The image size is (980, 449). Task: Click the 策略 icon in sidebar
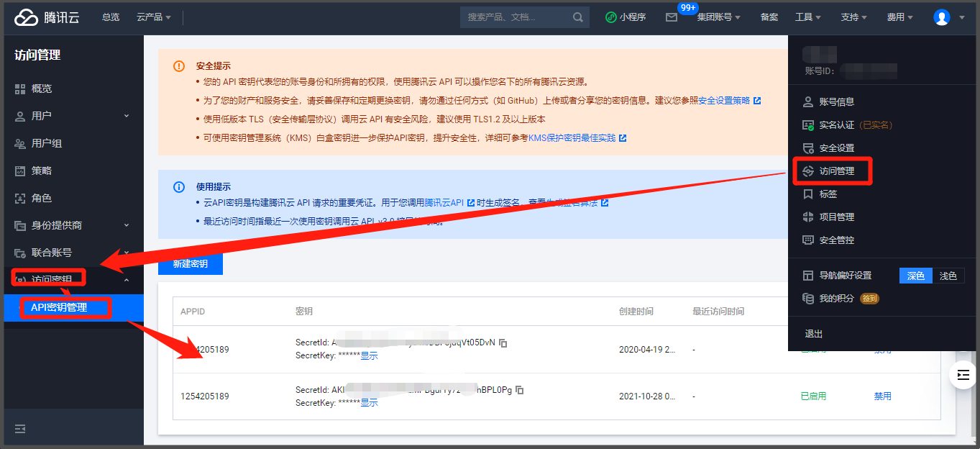(x=20, y=171)
